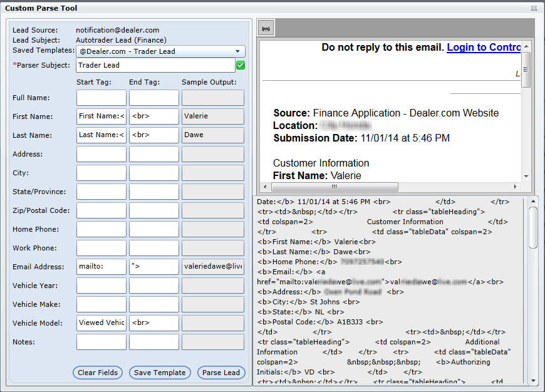Click the email preview horizontal scrollbar thumb
Screen dimensions: 545x392
335,187
